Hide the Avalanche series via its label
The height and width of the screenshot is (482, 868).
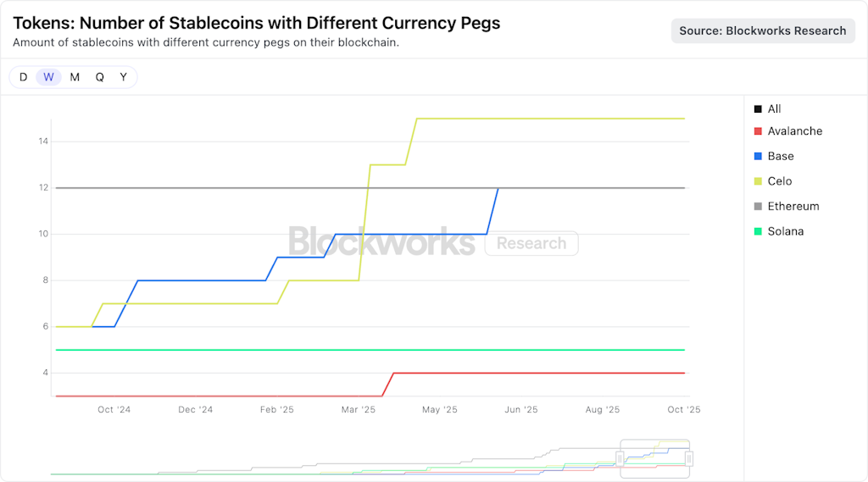tap(794, 131)
